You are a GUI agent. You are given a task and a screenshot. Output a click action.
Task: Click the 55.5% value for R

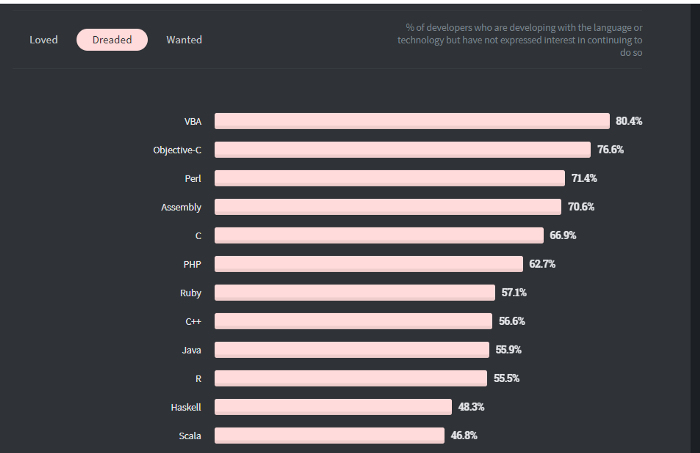coord(507,378)
